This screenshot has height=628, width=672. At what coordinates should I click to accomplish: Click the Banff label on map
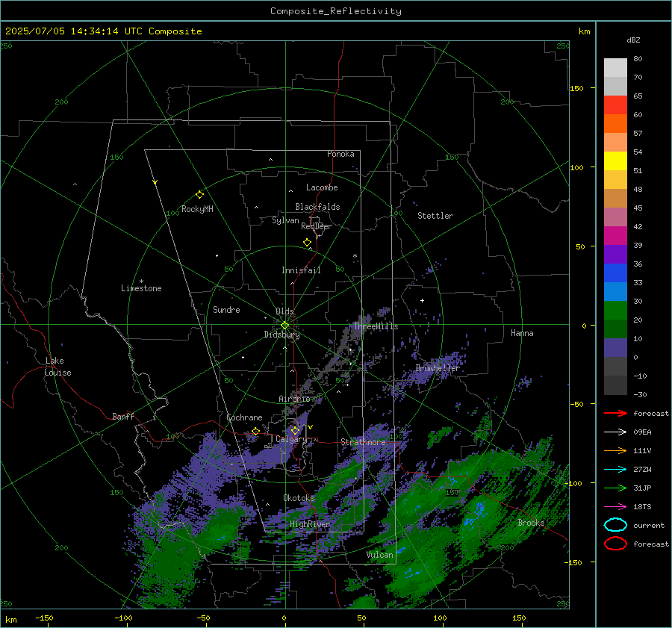coord(123,416)
